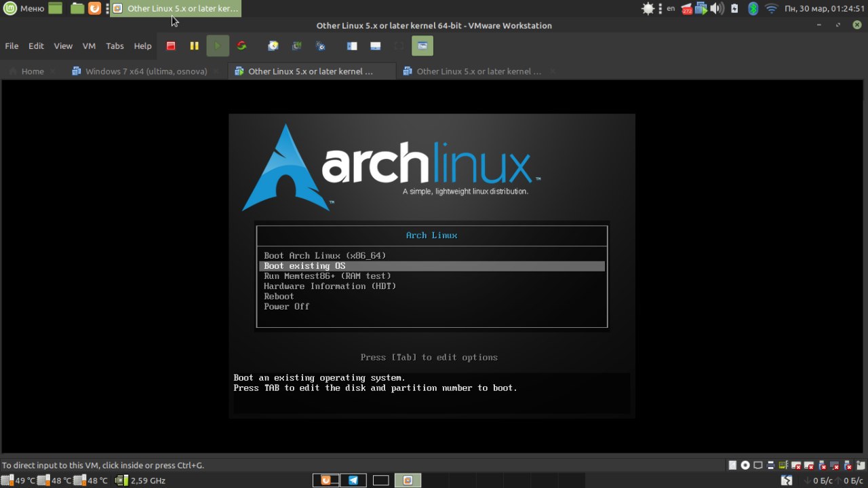This screenshot has height=488, width=868.
Task: Open the sound volume tray icon
Action: 718,8
